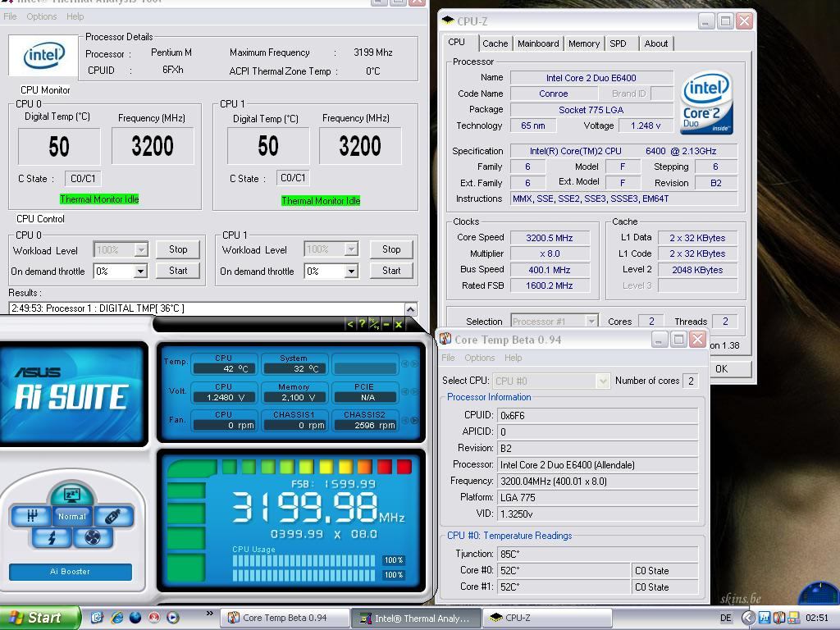
Task: Switch to the Mainboard tab in CPU-Z
Action: pos(538,43)
